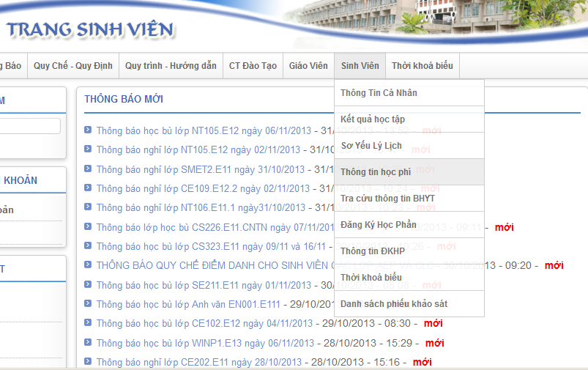This screenshot has height=370, width=588.
Task: Open Danh sách phiếu khảo sát entry
Action: coord(394,304)
